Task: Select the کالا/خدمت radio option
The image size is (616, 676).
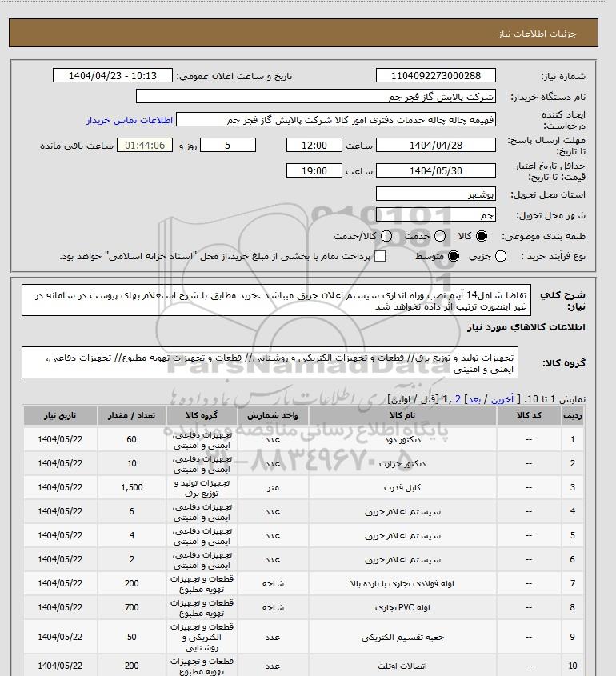Action: coord(386,236)
